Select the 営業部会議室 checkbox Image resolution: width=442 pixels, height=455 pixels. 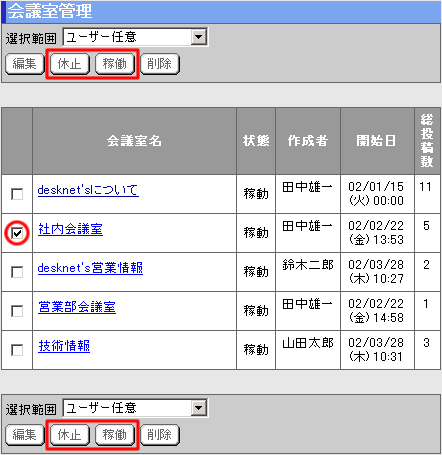click(x=17, y=311)
